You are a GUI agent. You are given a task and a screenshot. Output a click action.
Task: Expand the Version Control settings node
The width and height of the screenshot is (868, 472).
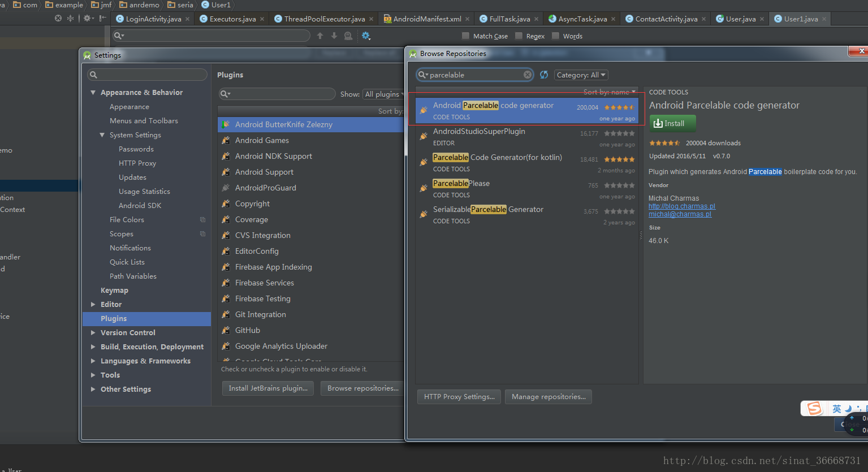click(x=93, y=332)
